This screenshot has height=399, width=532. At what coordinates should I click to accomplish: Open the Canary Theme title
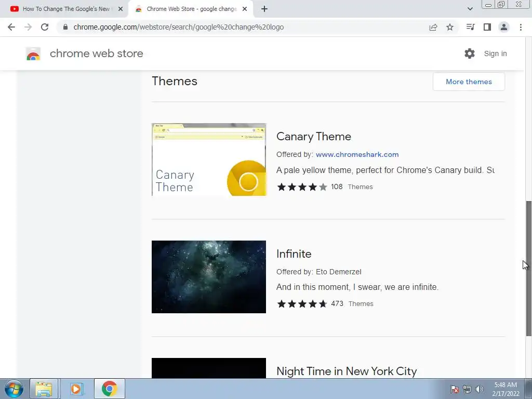(x=313, y=137)
